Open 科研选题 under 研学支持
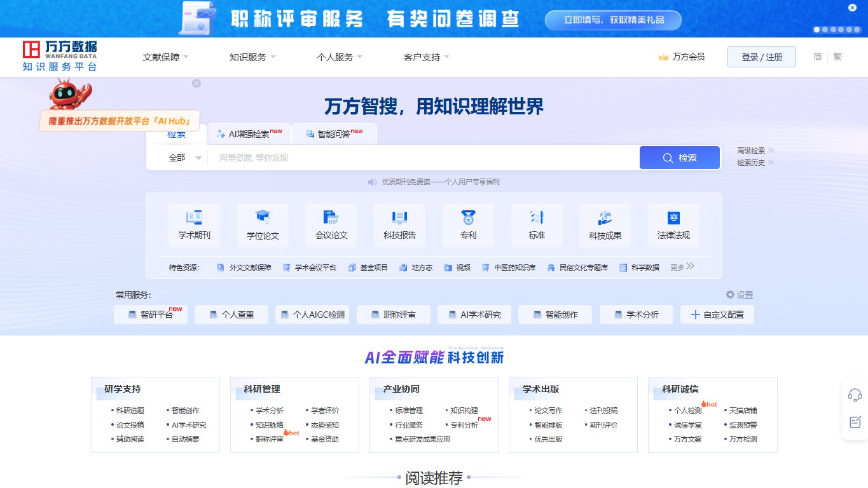Screen dimensions: 868x488 130,410
